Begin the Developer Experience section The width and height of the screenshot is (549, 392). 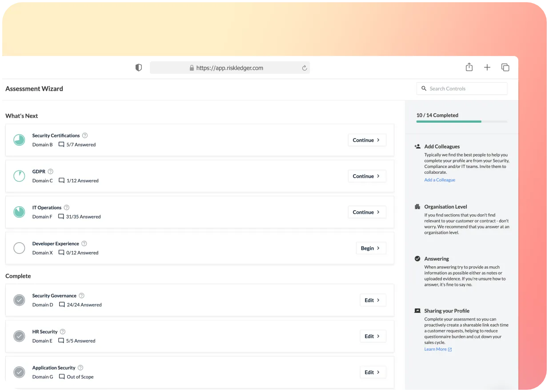click(x=371, y=248)
